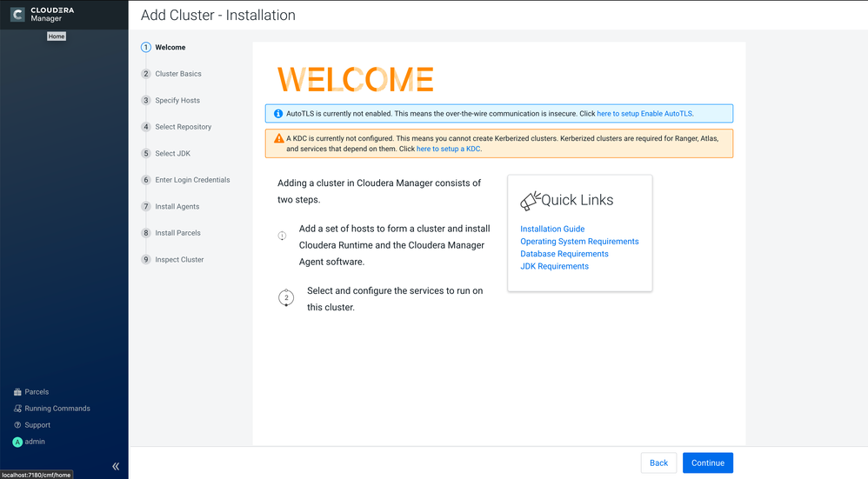Collapse the sidebar with double-chevron icon

click(116, 466)
